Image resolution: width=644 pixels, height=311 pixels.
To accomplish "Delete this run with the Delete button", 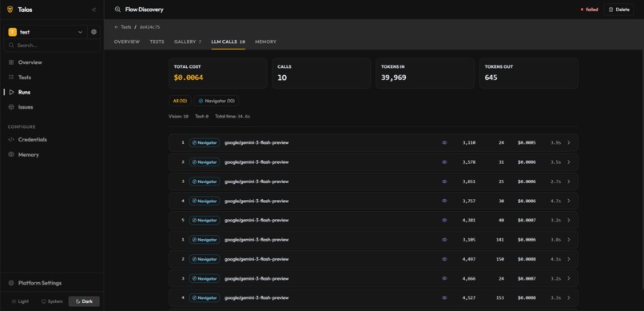I will (618, 10).
